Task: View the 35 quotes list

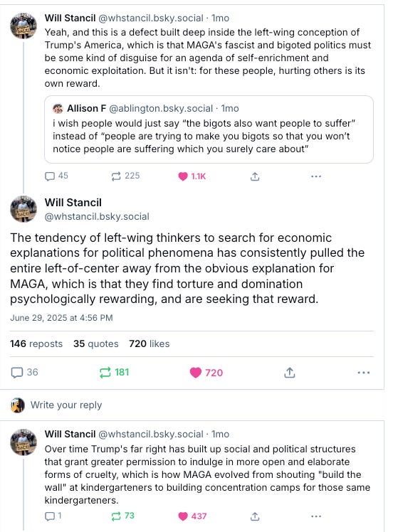Action: pyautogui.click(x=96, y=344)
